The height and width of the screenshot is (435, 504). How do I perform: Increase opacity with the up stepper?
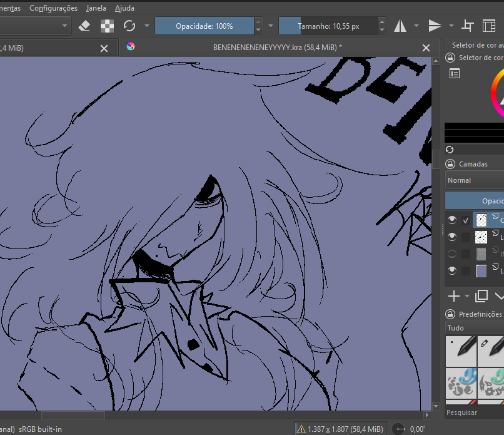click(258, 22)
